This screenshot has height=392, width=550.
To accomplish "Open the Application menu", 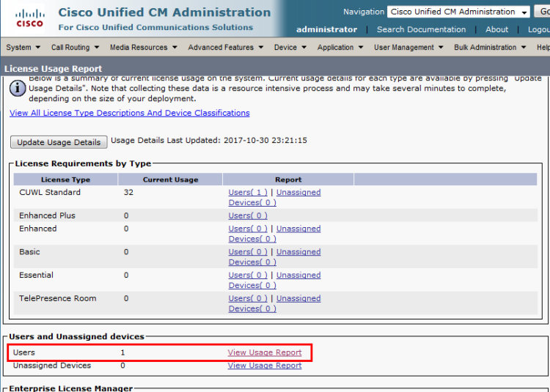I will tap(340, 48).
